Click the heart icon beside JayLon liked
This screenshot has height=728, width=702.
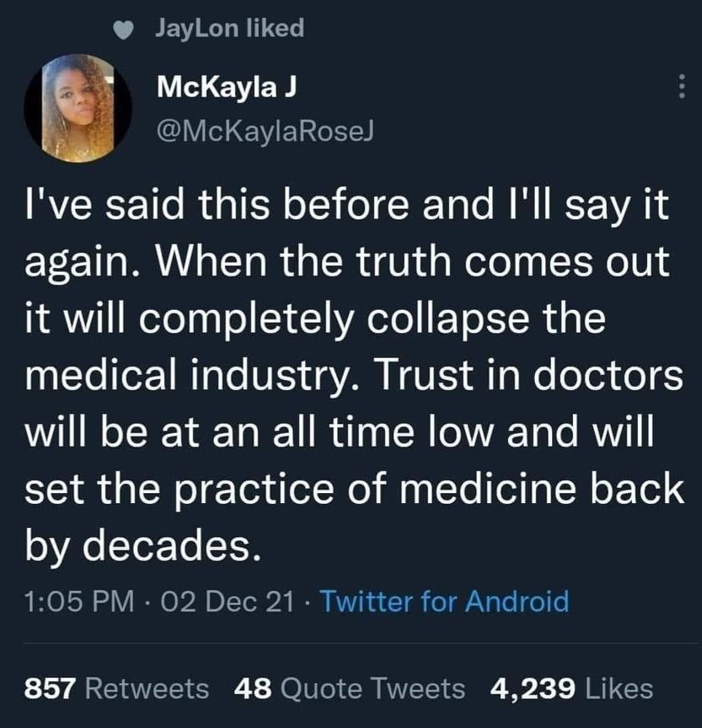point(124,29)
